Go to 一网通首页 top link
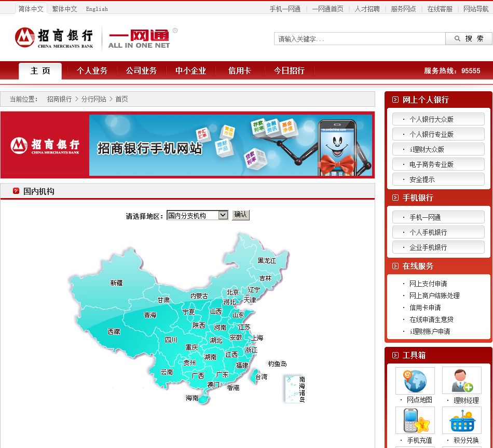This screenshot has height=448, width=493. (x=327, y=9)
